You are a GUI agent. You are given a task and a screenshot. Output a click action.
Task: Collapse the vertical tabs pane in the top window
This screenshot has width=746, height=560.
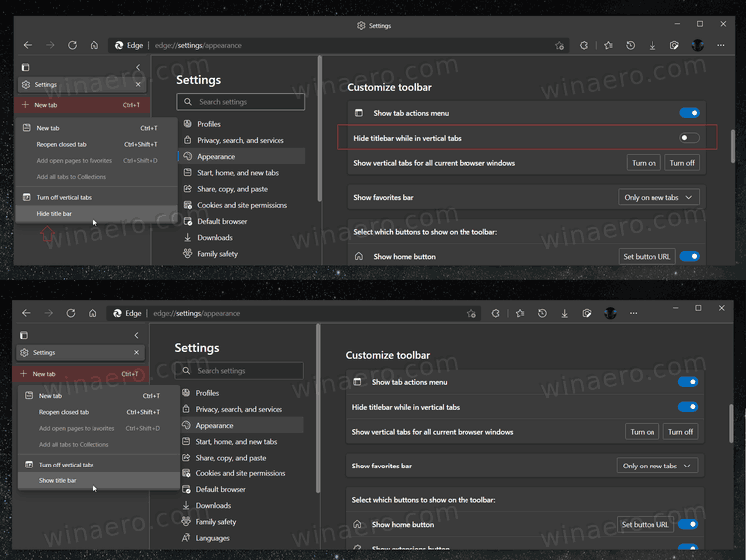click(x=138, y=67)
